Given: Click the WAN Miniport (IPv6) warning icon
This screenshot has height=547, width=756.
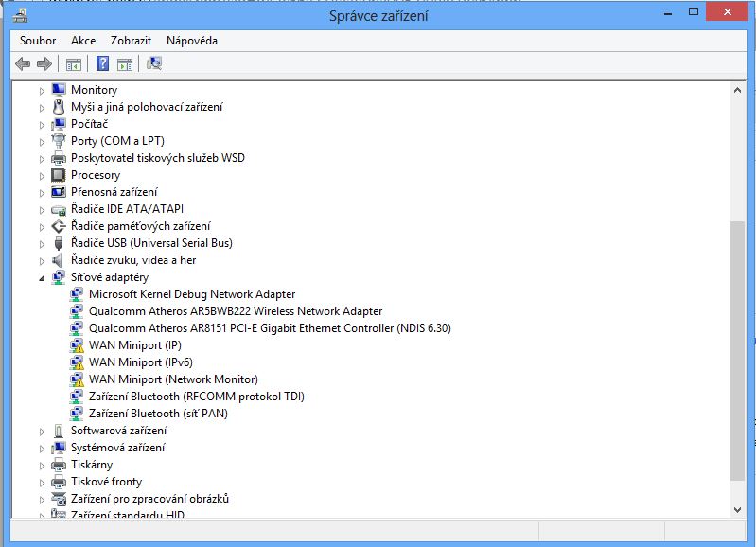Looking at the screenshot, I should tap(77, 362).
